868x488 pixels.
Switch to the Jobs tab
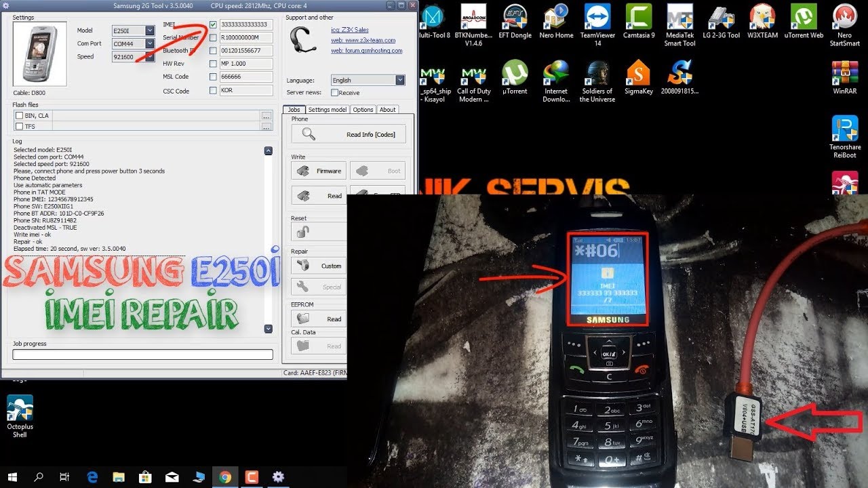point(294,110)
